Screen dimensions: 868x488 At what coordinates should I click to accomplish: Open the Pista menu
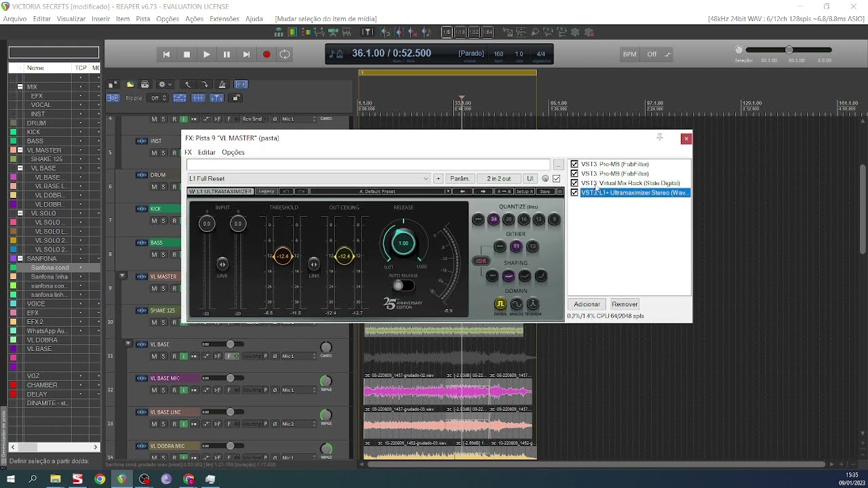142,19
